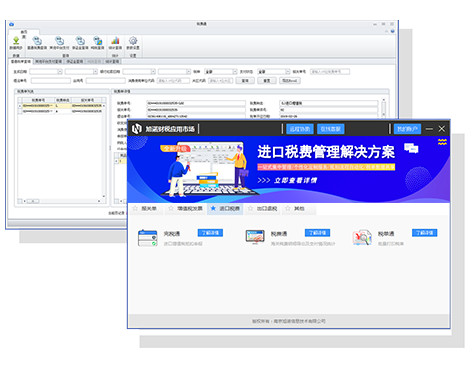Toggle the star on 报关单 tab
This screenshot has width=465, height=368.
(x=135, y=208)
